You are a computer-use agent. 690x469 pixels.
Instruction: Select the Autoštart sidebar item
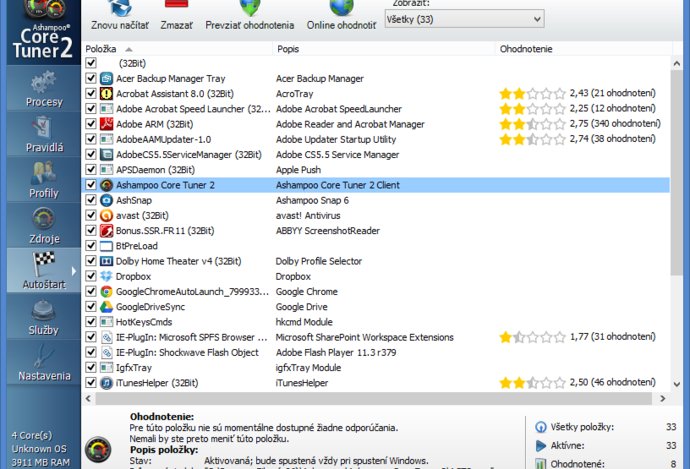(x=43, y=271)
